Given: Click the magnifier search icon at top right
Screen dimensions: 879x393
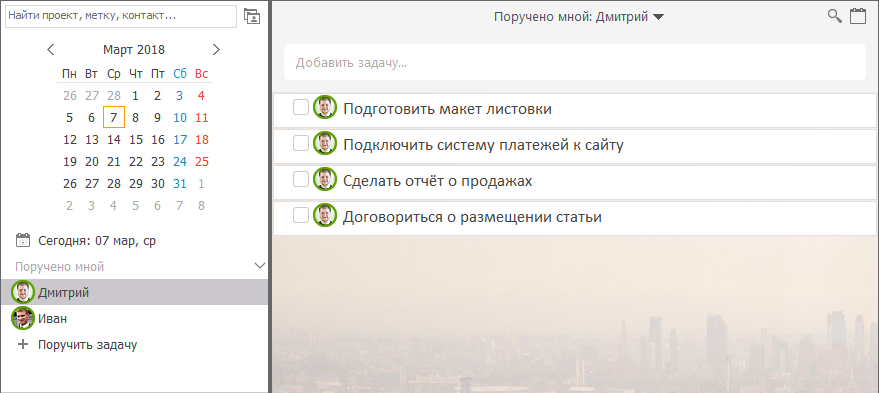Looking at the screenshot, I should tap(835, 16).
